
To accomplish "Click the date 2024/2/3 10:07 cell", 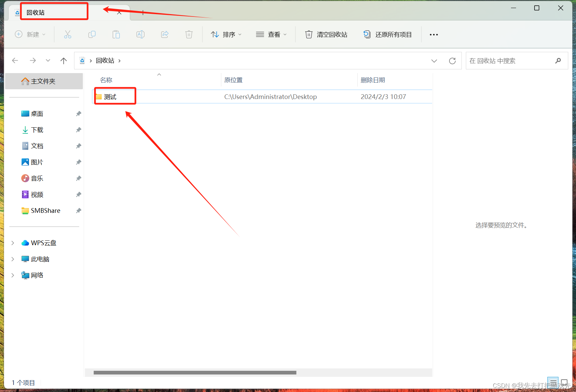I will click(x=383, y=97).
